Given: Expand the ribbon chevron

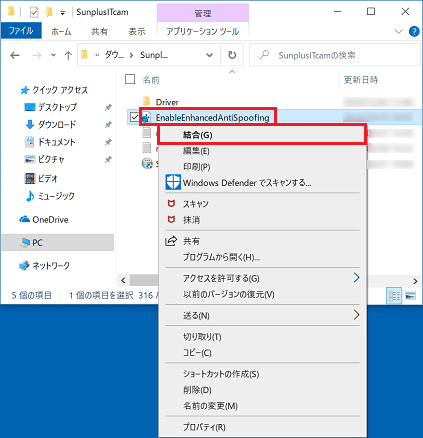Looking at the screenshot, I should click(399, 31).
